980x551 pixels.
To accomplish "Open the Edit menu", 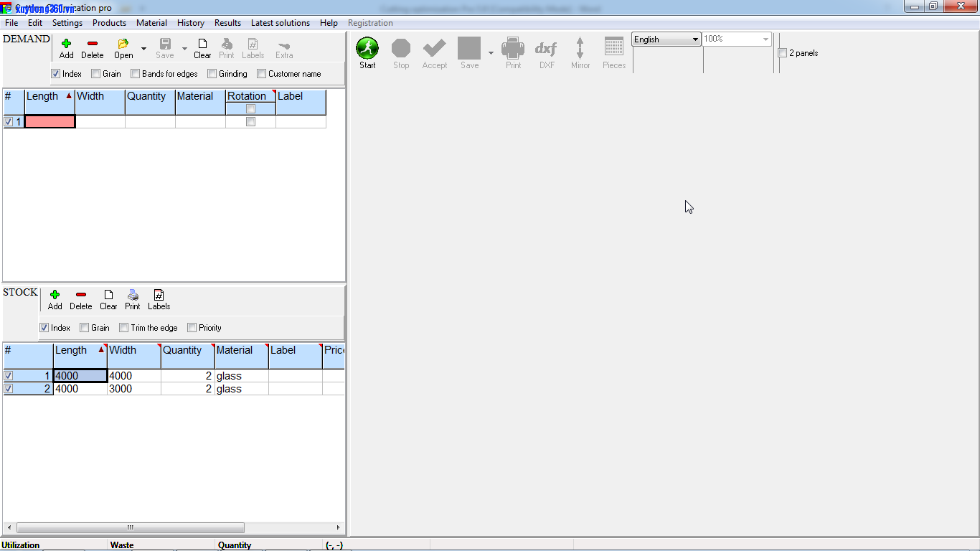I will pos(35,23).
